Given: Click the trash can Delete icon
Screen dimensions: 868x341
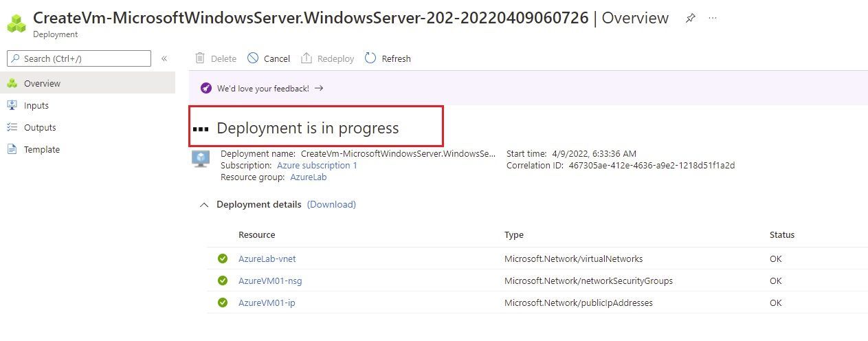Looking at the screenshot, I should 200,58.
